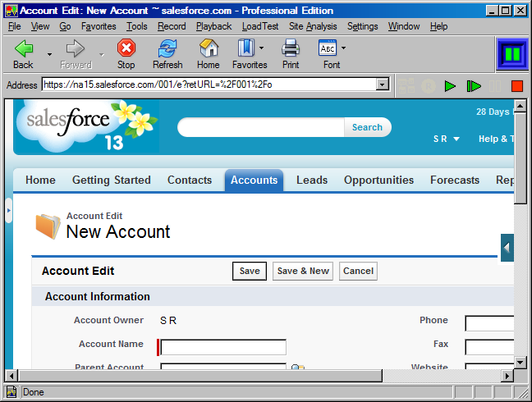Open the Playback menu

(x=213, y=26)
